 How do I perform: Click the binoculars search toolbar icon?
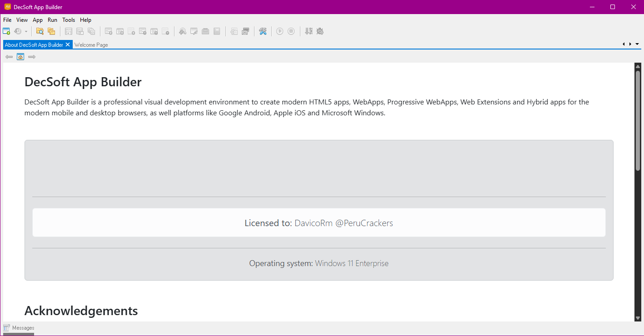pyautogui.click(x=183, y=31)
